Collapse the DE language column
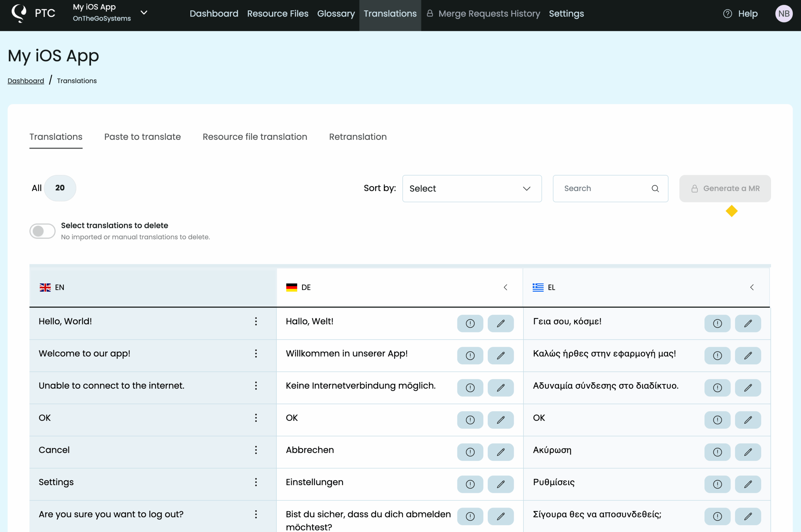The width and height of the screenshot is (801, 532). tap(505, 287)
